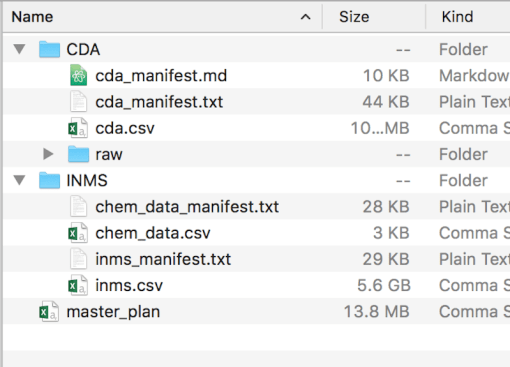Click the cda.csv spreadsheet file icon
Viewport: 510px width, 367px height.
click(78, 128)
